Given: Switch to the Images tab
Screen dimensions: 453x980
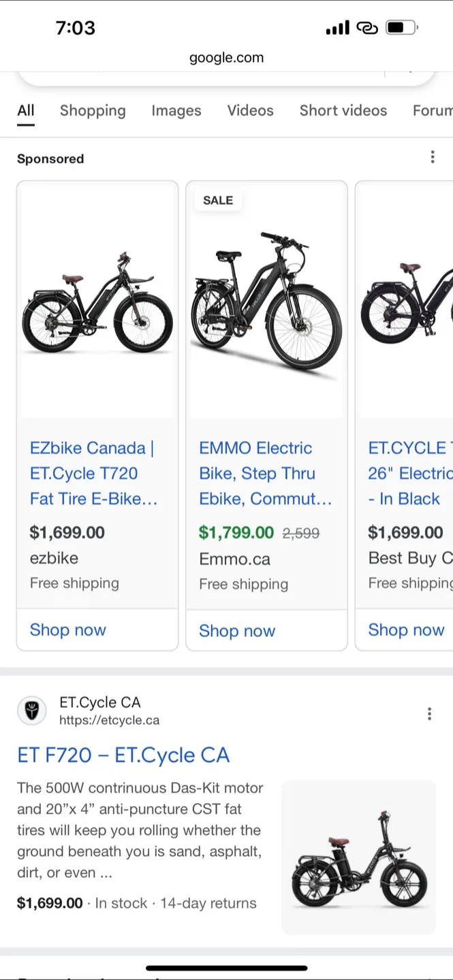Looking at the screenshot, I should pos(176,110).
